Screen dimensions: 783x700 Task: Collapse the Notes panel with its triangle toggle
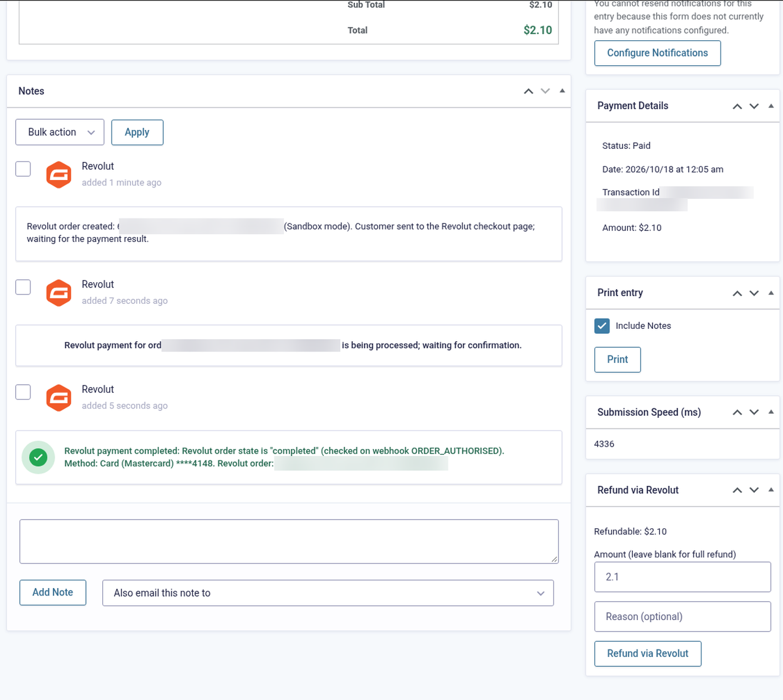pyautogui.click(x=562, y=91)
